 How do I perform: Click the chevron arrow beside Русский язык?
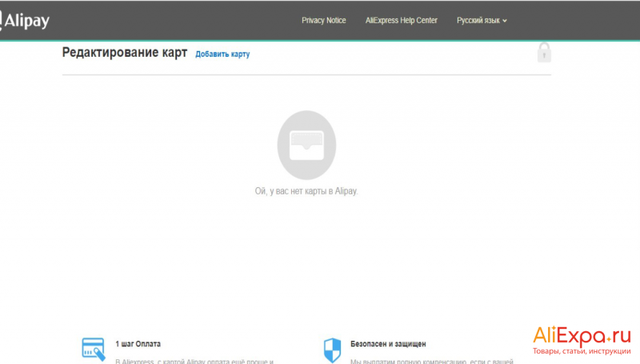[505, 21]
